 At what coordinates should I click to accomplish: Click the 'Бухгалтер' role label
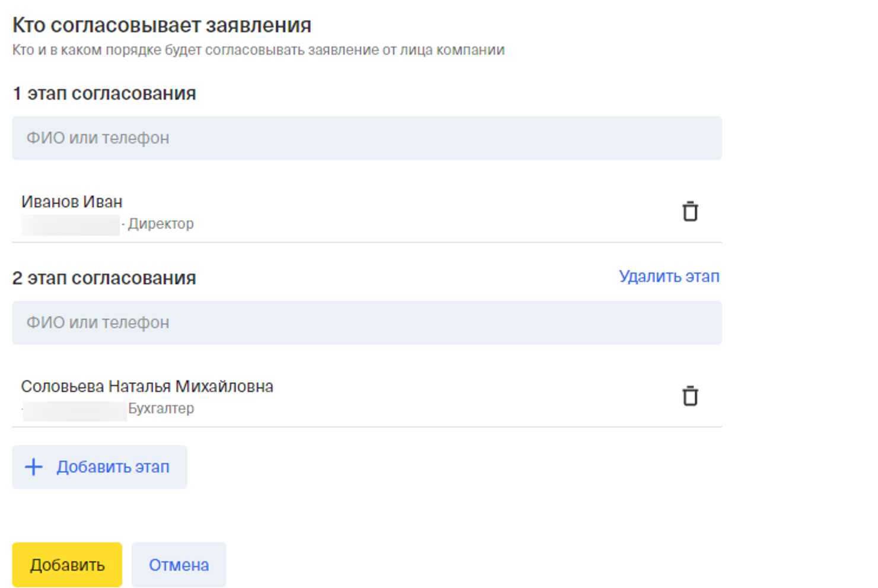point(161,408)
